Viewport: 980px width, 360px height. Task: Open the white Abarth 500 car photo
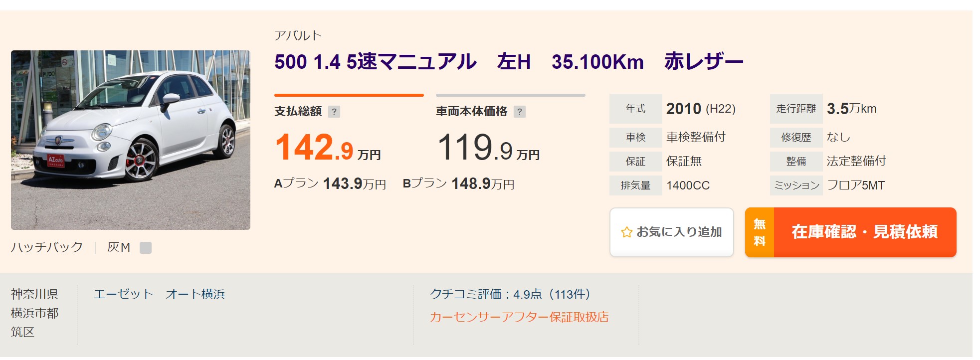click(x=131, y=140)
